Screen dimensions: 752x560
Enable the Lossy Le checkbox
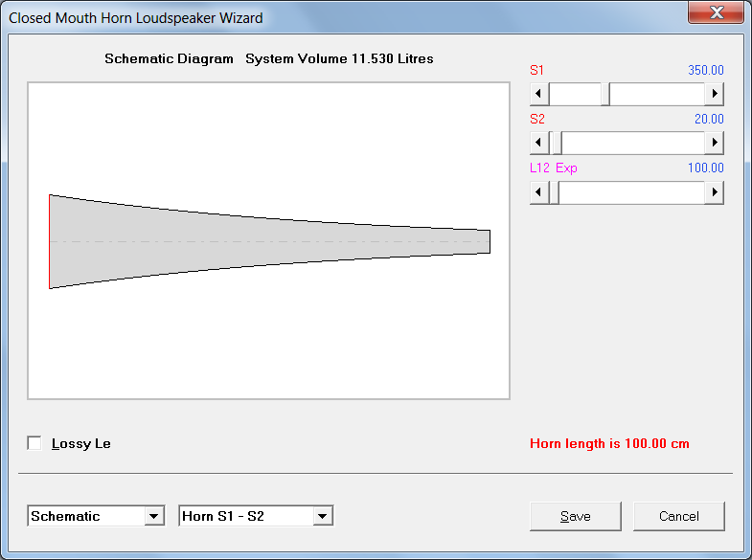(x=34, y=443)
